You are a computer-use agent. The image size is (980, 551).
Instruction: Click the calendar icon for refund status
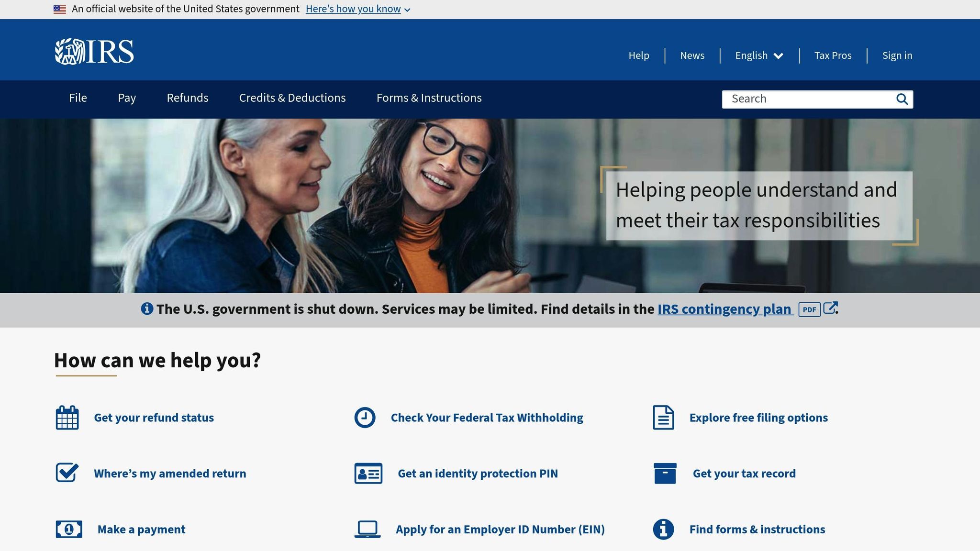click(x=67, y=418)
